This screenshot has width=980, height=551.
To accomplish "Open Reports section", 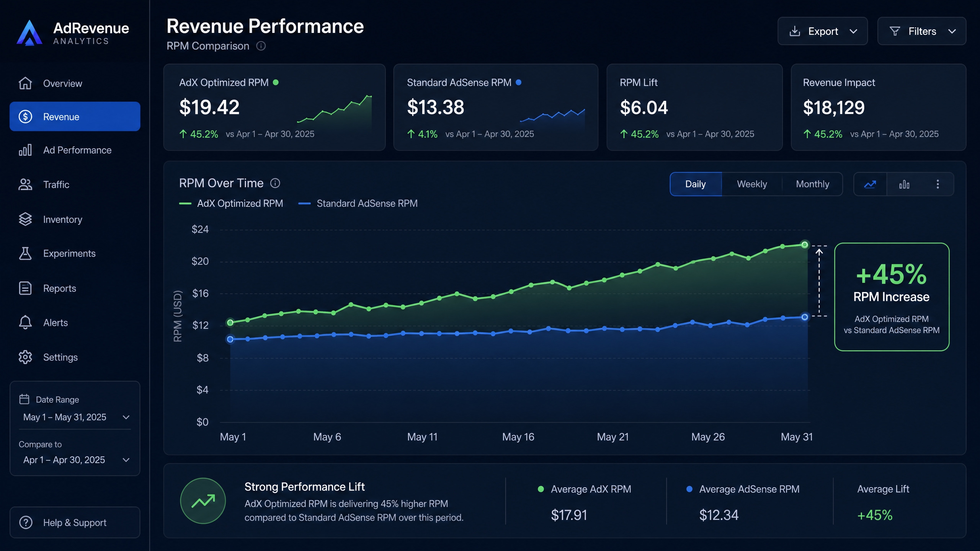I will click(75, 288).
